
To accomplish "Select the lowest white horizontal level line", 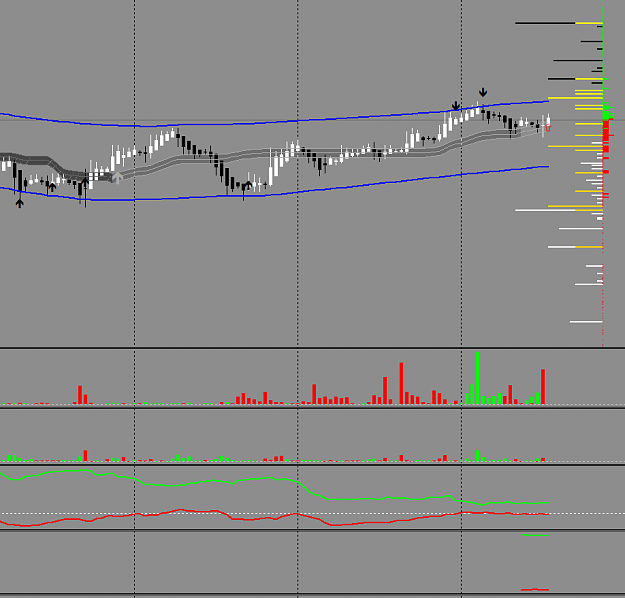I will point(586,322).
